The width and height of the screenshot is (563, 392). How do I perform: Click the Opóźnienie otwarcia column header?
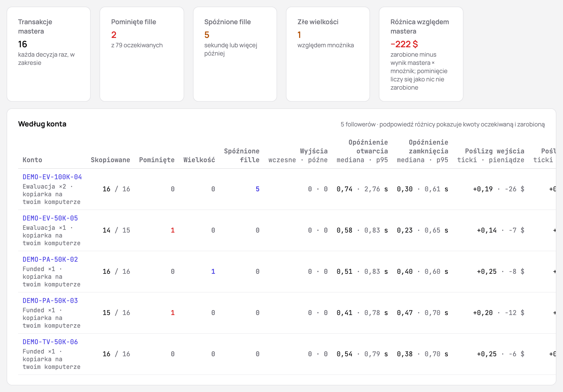[362, 151]
